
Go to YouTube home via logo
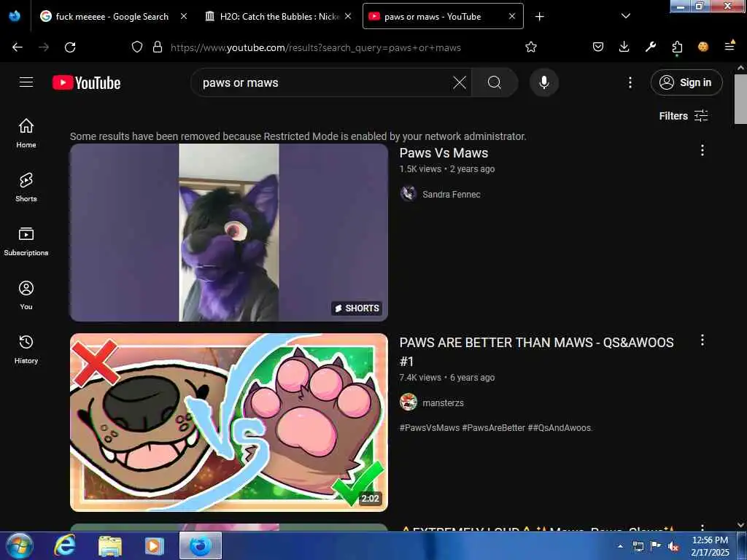pos(86,83)
